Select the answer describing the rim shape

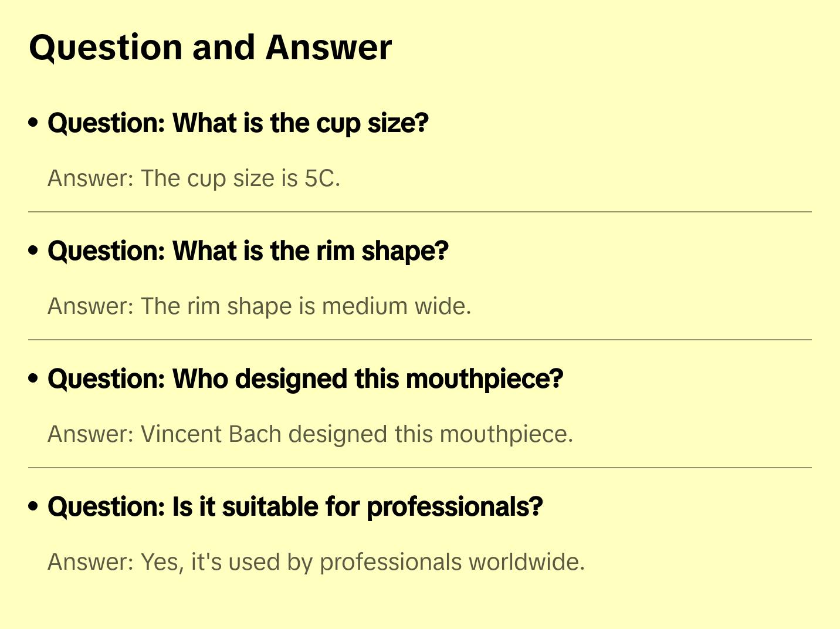[x=259, y=306]
